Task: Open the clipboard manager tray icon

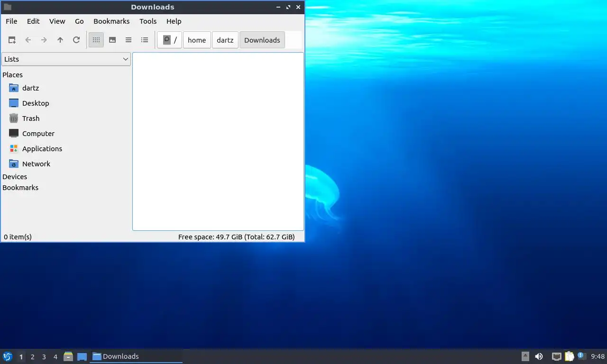Action: tap(569, 356)
